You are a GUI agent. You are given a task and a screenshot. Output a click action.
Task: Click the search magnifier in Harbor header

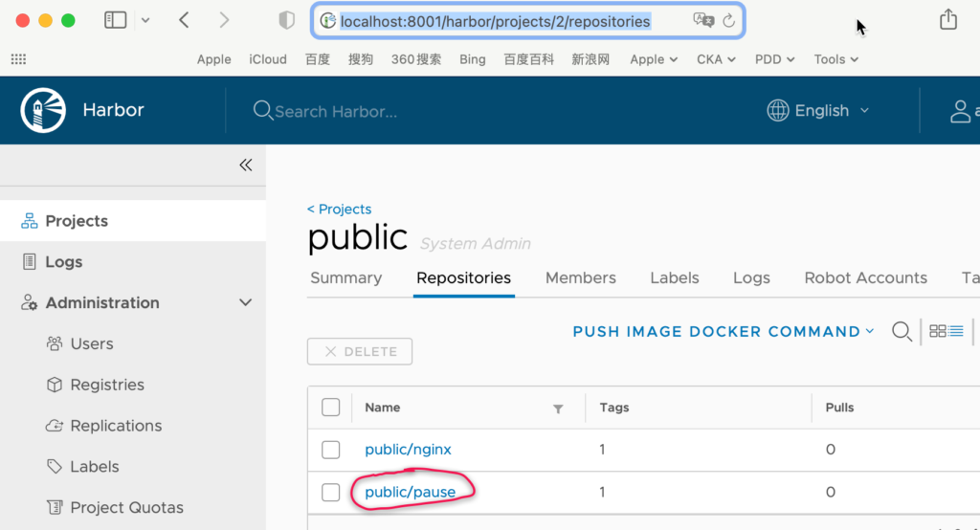coord(262,111)
